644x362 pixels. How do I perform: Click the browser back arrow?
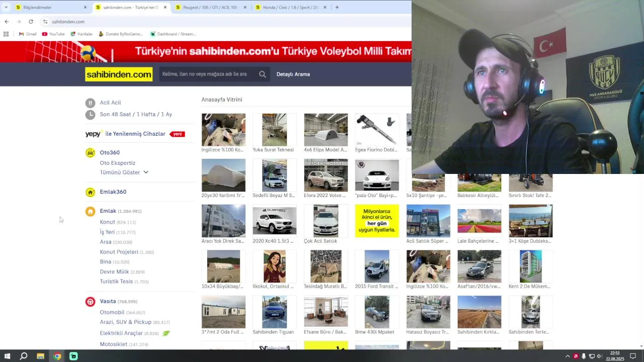pyautogui.click(x=7, y=22)
